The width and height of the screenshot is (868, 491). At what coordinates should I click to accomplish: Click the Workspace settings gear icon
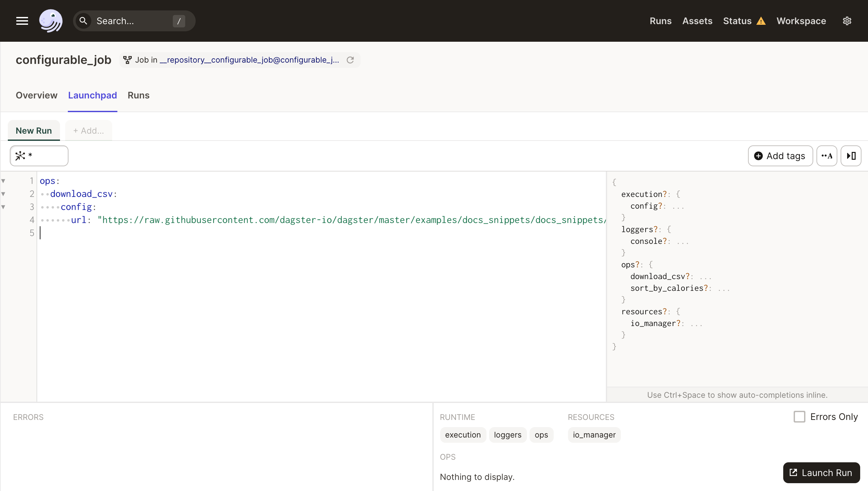847,21
